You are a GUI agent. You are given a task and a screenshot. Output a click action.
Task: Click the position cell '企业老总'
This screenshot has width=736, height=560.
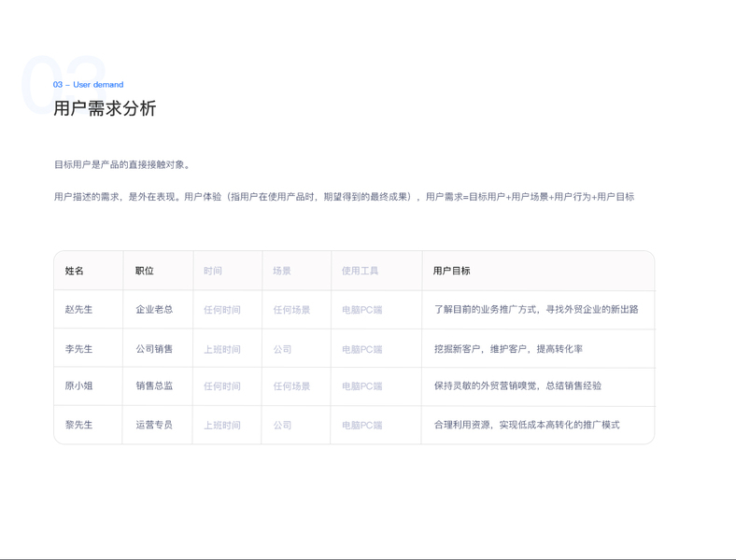pyautogui.click(x=154, y=310)
